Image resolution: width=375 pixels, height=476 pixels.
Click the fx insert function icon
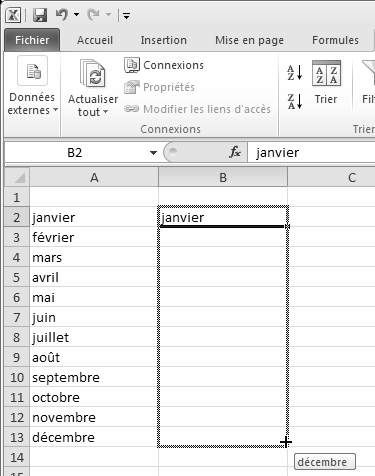[235, 152]
